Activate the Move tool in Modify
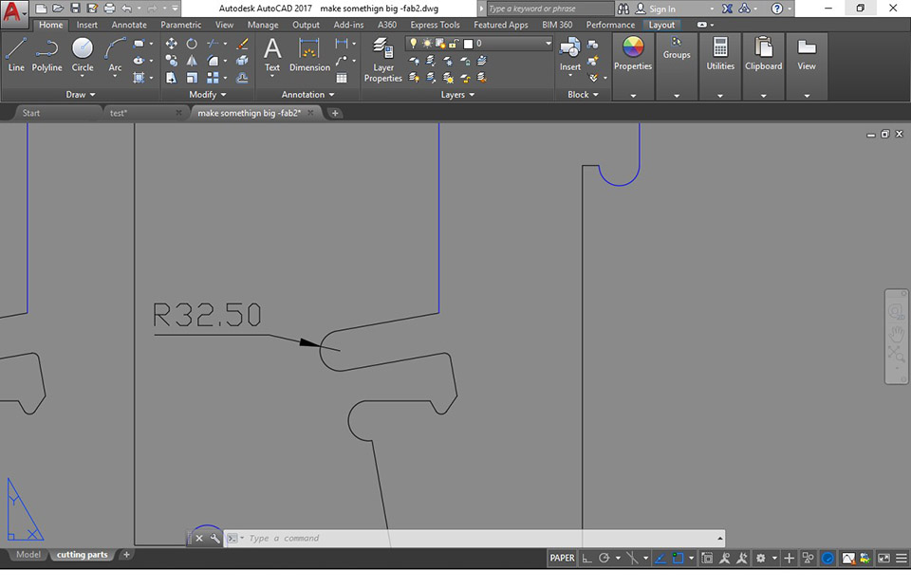 [172, 44]
